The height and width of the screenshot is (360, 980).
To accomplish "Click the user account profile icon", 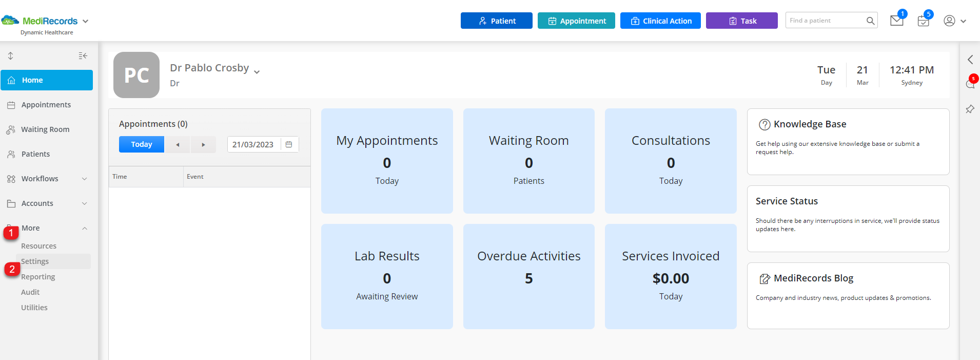I will point(949,21).
